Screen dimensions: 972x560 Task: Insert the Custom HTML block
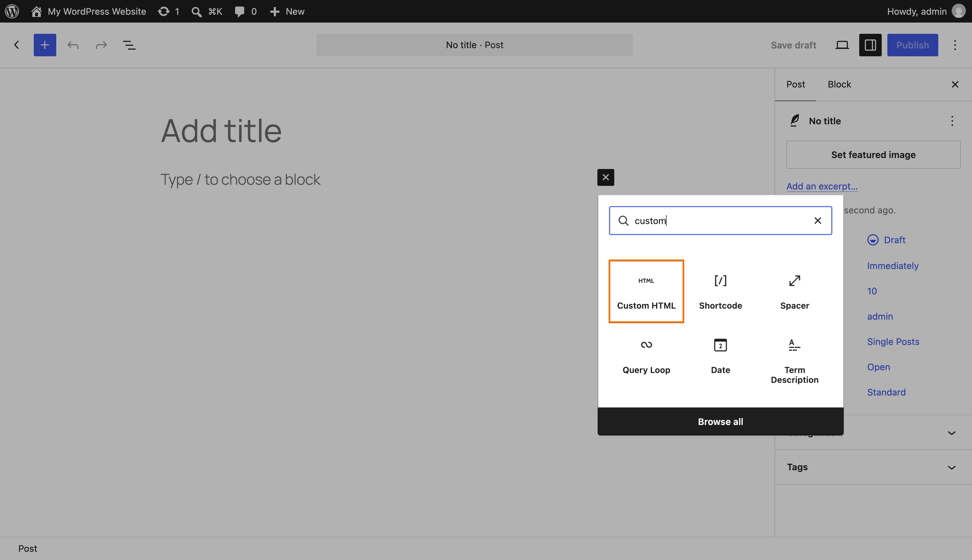coord(646,291)
